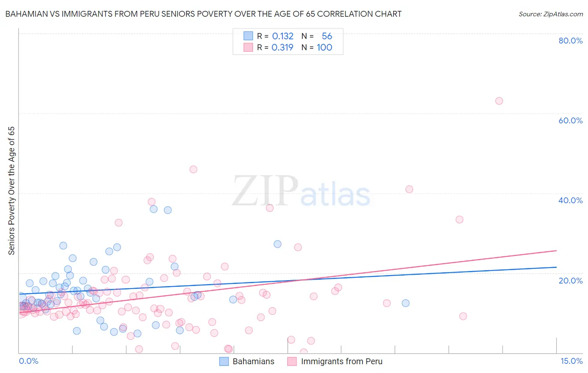Click the 40.0% y-axis label
588x373 pixels.
pyautogui.click(x=570, y=200)
